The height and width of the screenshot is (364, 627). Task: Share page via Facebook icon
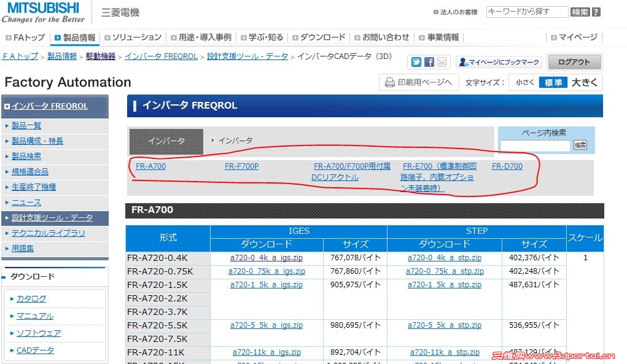[x=429, y=62]
